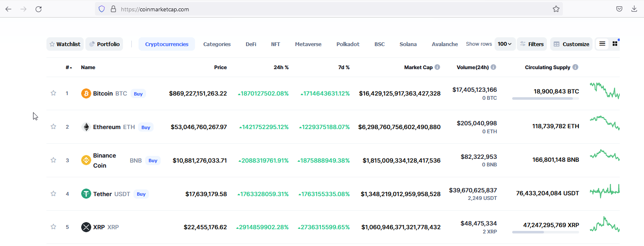Switch to list view icon
The height and width of the screenshot is (246, 644).
tap(602, 44)
